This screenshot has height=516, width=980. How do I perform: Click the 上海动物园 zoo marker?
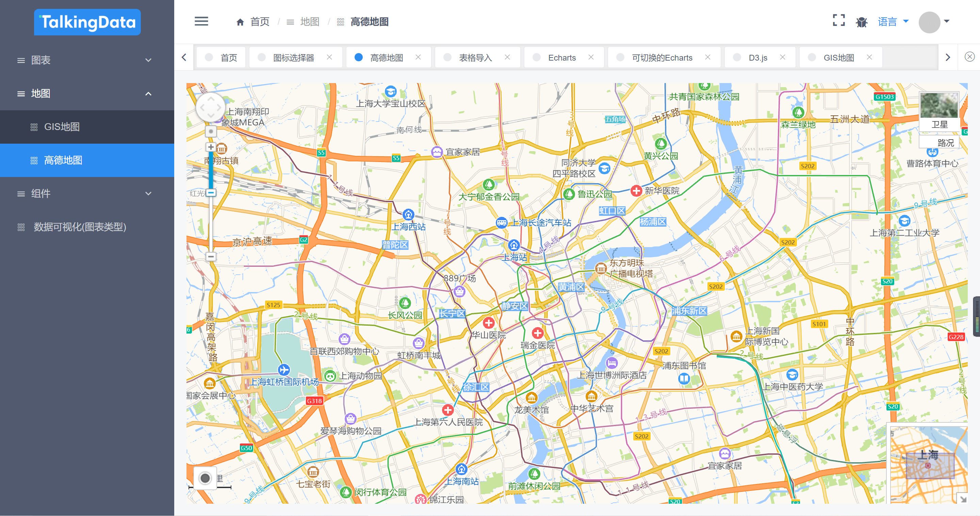[330, 376]
